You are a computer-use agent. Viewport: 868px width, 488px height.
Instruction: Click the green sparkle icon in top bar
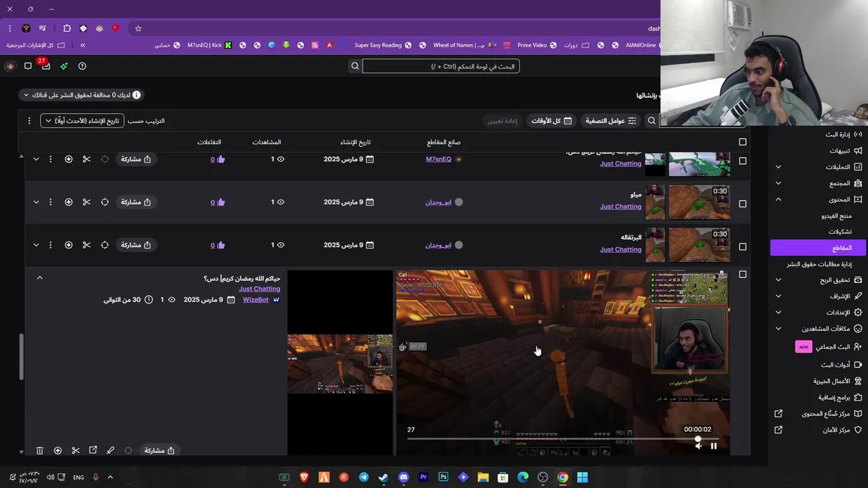click(x=64, y=66)
